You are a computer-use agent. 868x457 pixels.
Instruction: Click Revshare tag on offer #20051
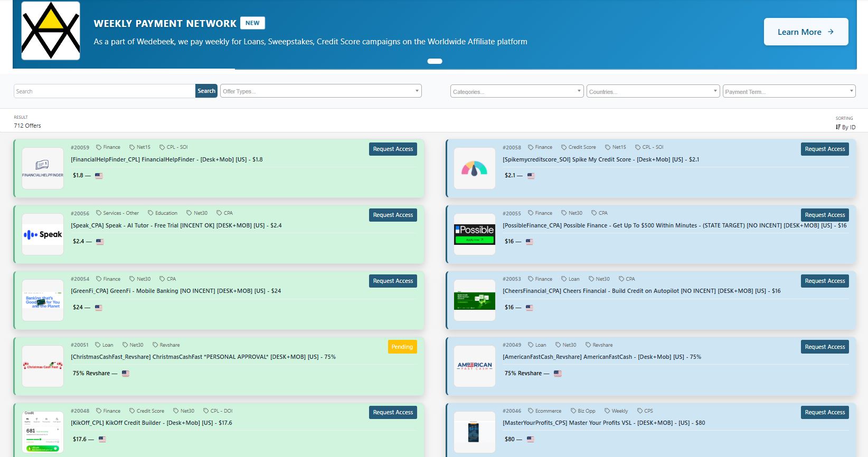166,345
